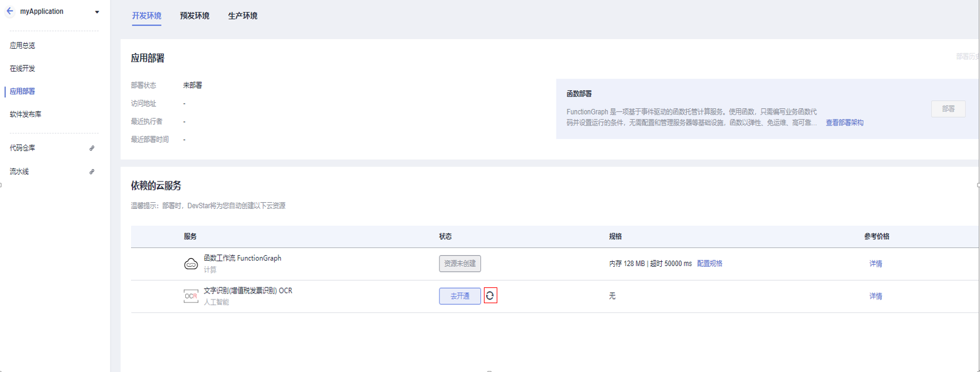Click the 应用部署 section heading
This screenshot has width=980, height=372.
(x=147, y=58)
